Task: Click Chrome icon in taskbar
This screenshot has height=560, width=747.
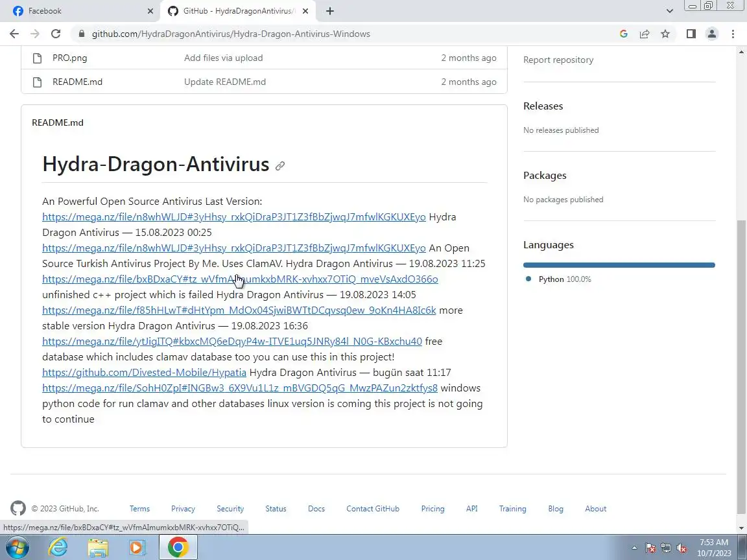Action: (178, 548)
